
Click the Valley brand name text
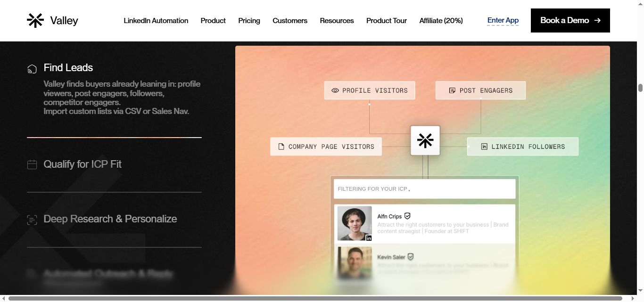pos(64,21)
